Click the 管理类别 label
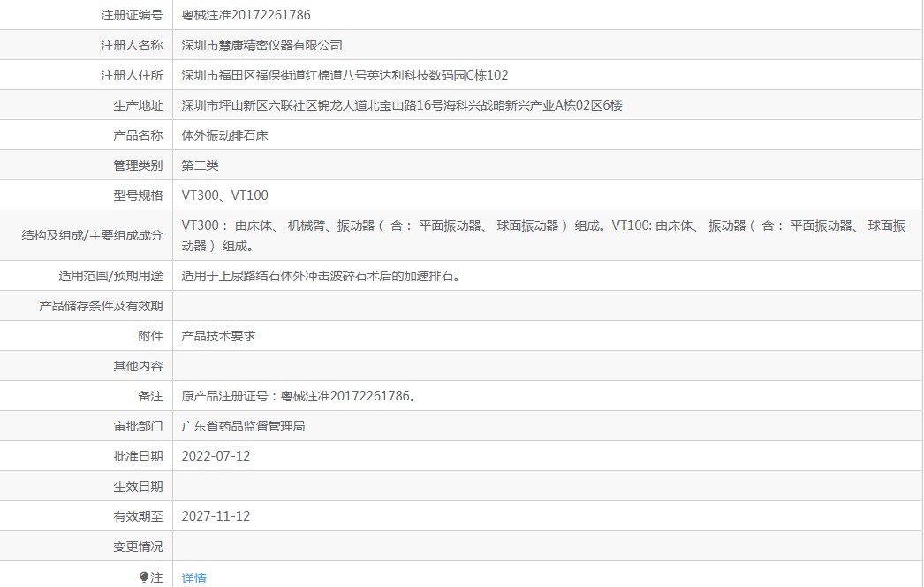924x587 pixels. coord(138,165)
